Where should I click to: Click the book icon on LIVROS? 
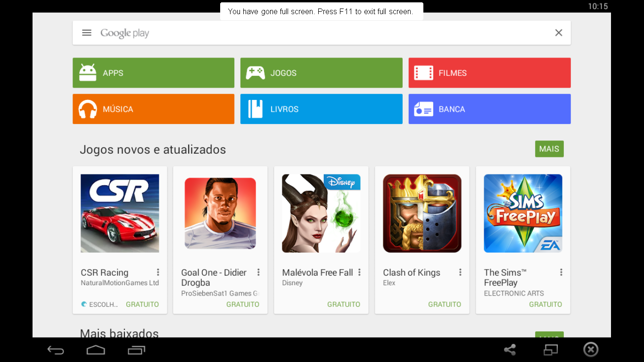(255, 109)
